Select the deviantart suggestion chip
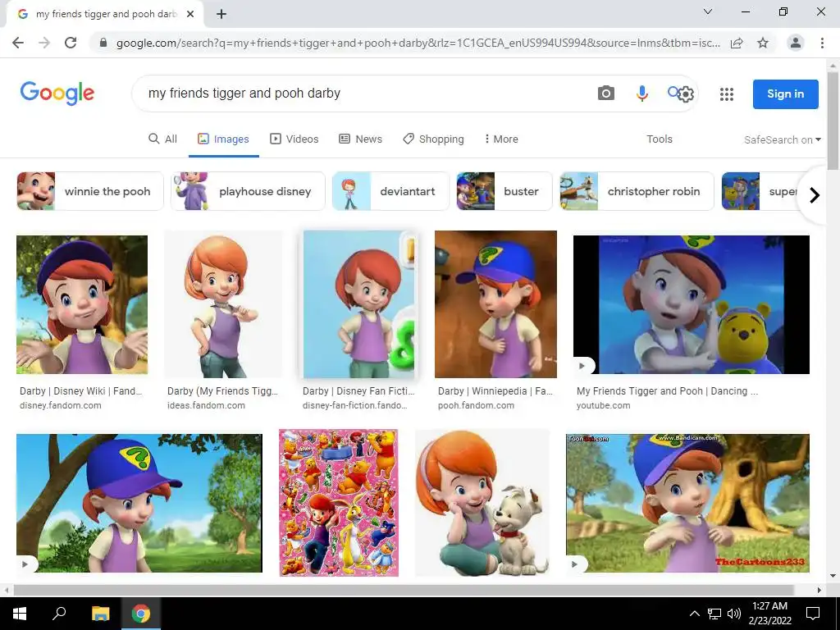 click(x=390, y=191)
